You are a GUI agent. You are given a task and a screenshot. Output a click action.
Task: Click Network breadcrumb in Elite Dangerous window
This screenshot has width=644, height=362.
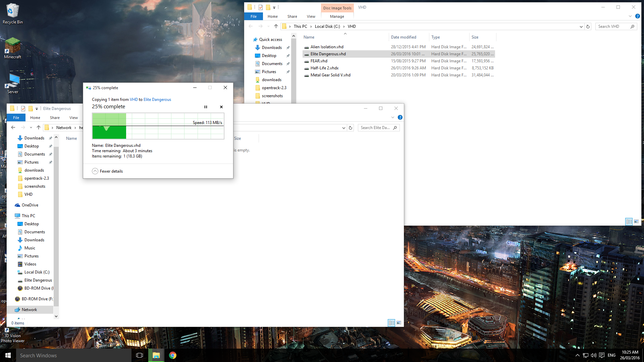pyautogui.click(x=64, y=128)
